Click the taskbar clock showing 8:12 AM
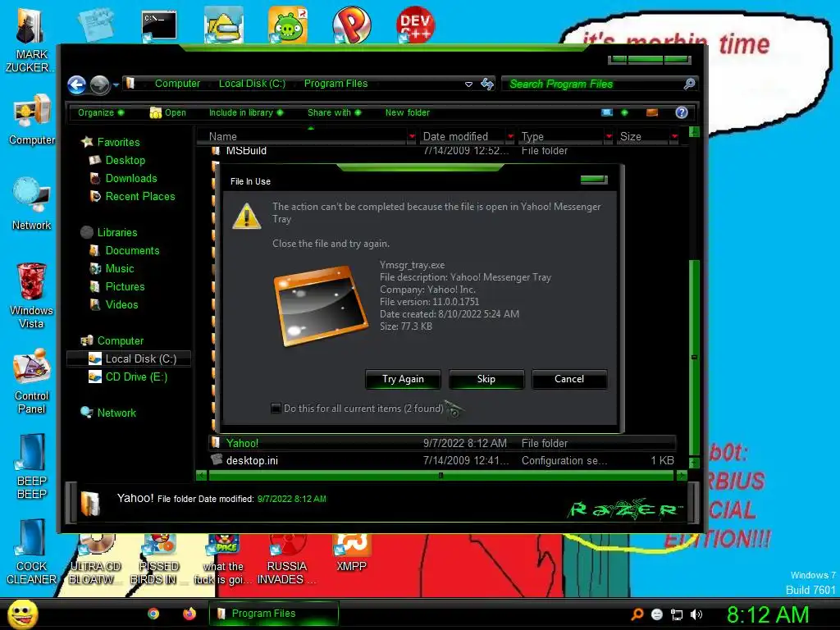The width and height of the screenshot is (840, 630). click(x=768, y=614)
